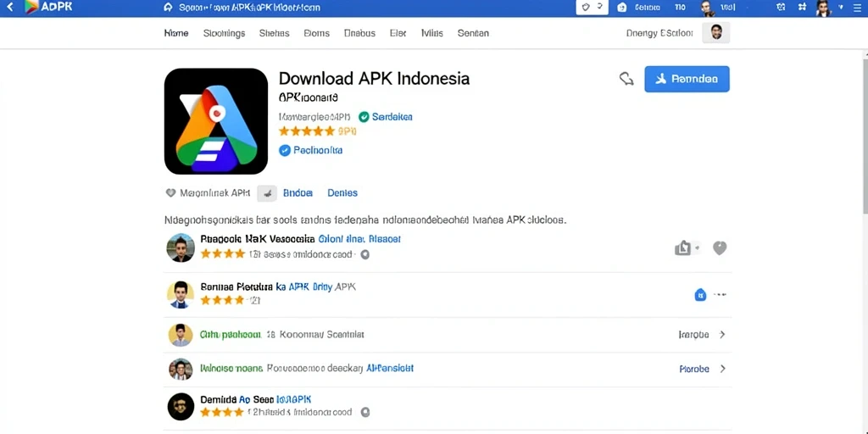Select the Sentan navigation tab
The image size is (868, 434).
coord(473,33)
